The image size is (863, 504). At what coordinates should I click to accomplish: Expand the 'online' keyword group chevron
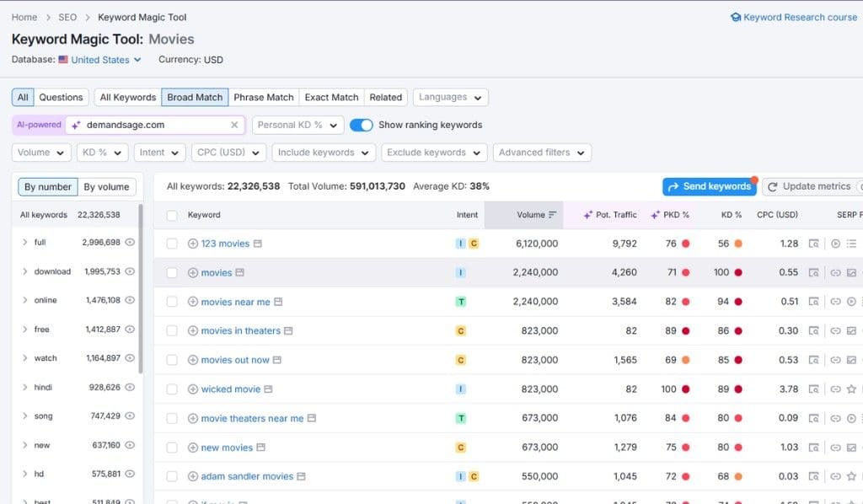24,300
